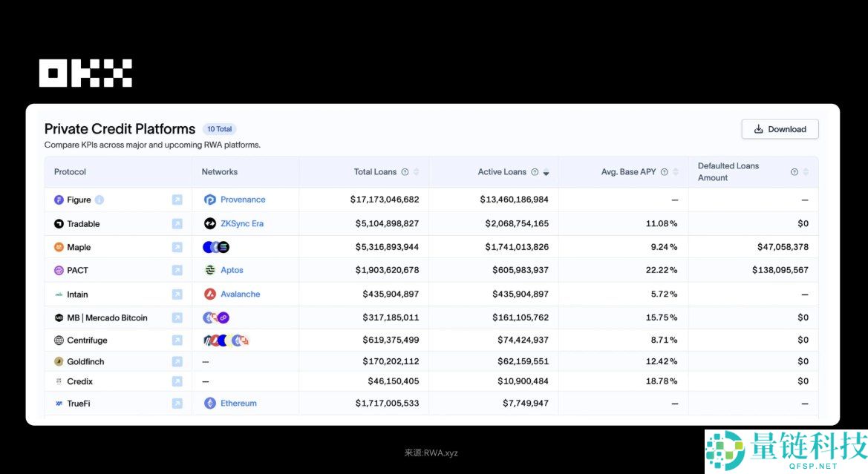Open the Figure protocol external link icon
Viewport: 868px width, 474px height.
tap(177, 200)
